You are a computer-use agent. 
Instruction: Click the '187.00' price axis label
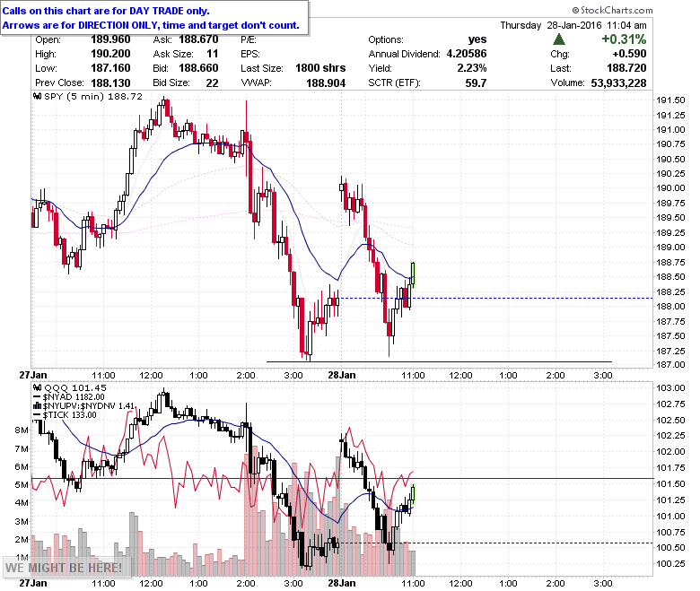670,365
